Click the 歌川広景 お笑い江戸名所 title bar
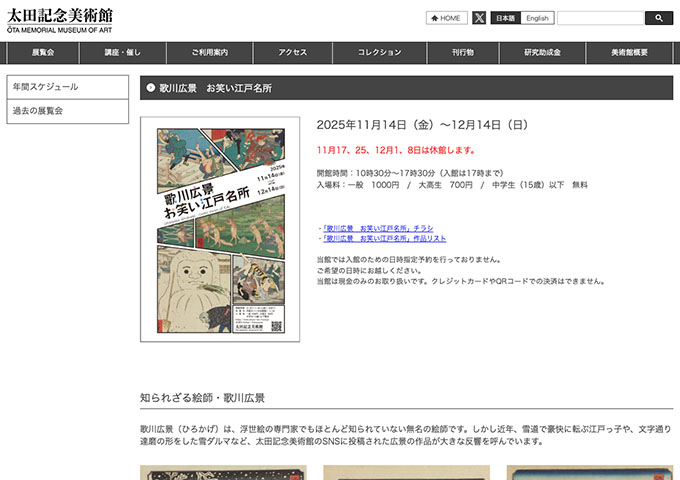This screenshot has width=680, height=480. (406, 88)
